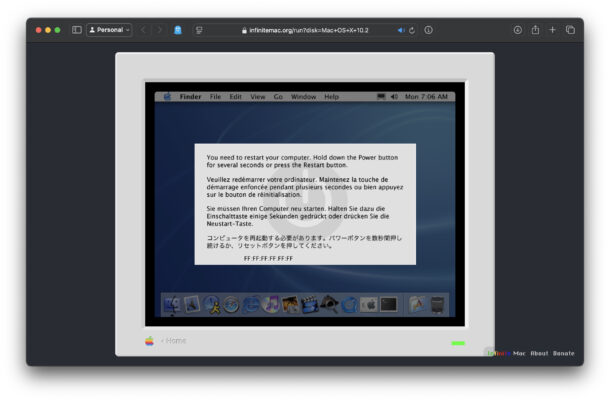The height and width of the screenshot is (401, 610).
Task: Click the volume icon in emulated menu bar
Action: coord(395,97)
